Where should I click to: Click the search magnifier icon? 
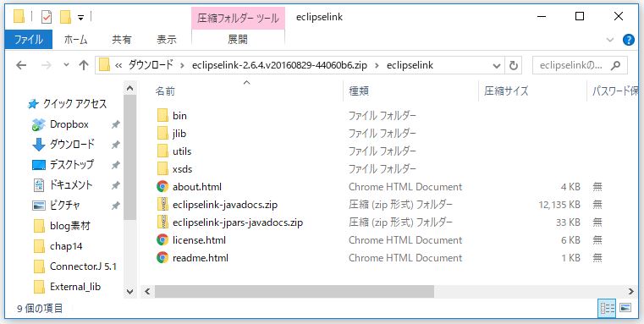tap(615, 65)
